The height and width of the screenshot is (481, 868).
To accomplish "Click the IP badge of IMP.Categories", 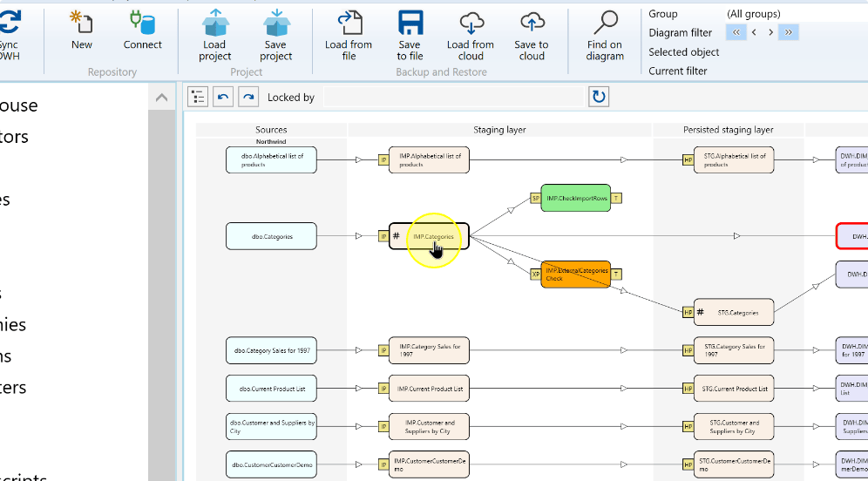I will (383, 236).
